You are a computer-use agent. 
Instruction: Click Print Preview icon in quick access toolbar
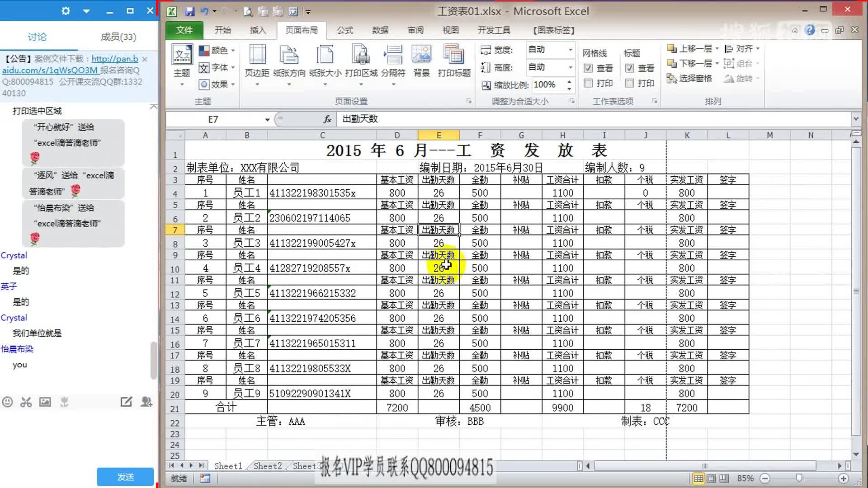pyautogui.click(x=248, y=11)
